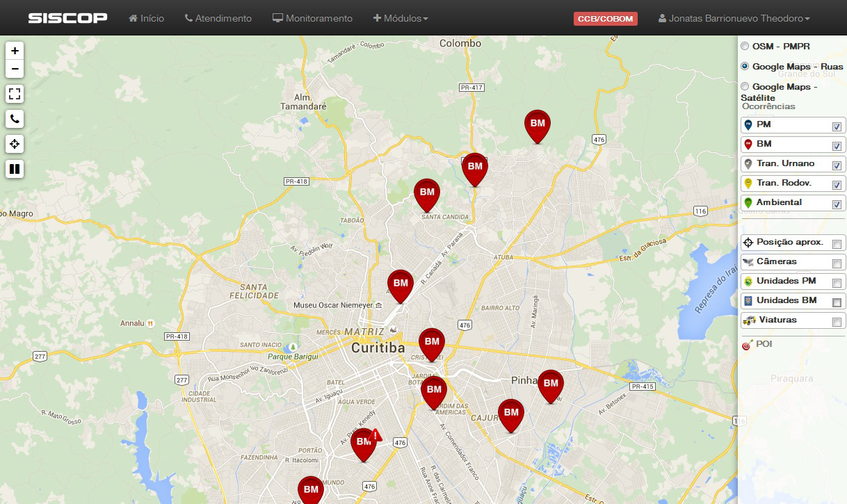Click the SISCOP logo link
Viewport: 847px width, 504px height.
tap(67, 18)
